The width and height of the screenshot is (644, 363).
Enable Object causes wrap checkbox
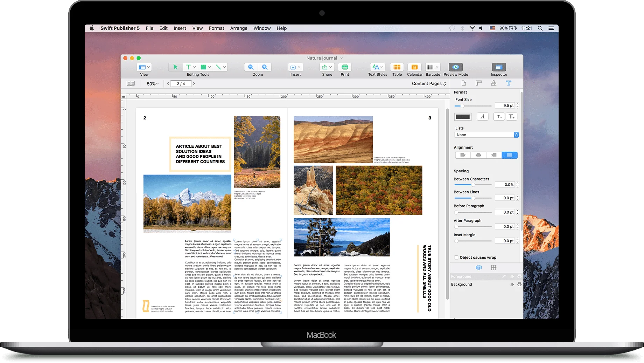click(456, 258)
